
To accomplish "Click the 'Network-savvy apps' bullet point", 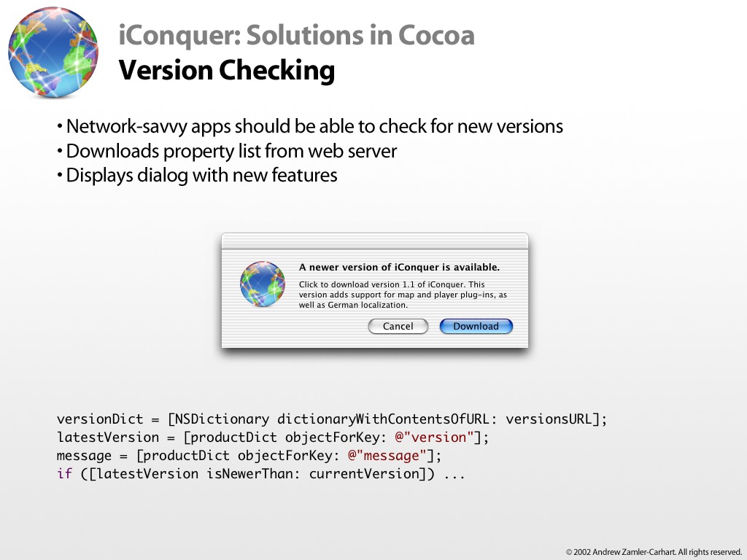I will 310,126.
